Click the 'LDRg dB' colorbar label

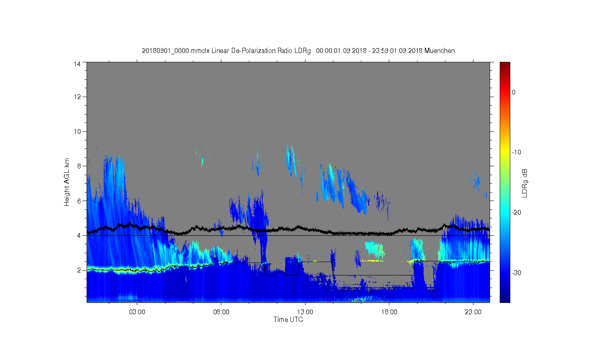pos(525,183)
